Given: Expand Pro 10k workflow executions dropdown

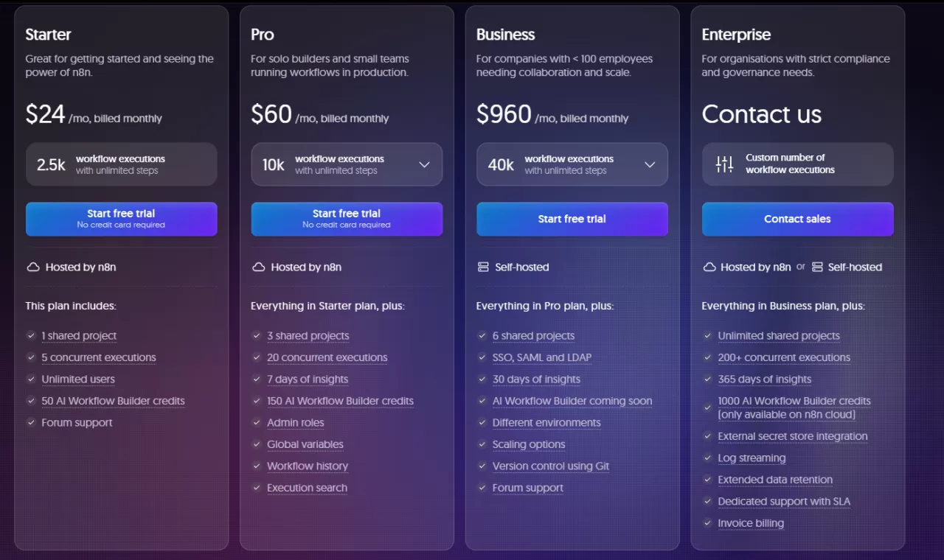Looking at the screenshot, I should coord(424,164).
